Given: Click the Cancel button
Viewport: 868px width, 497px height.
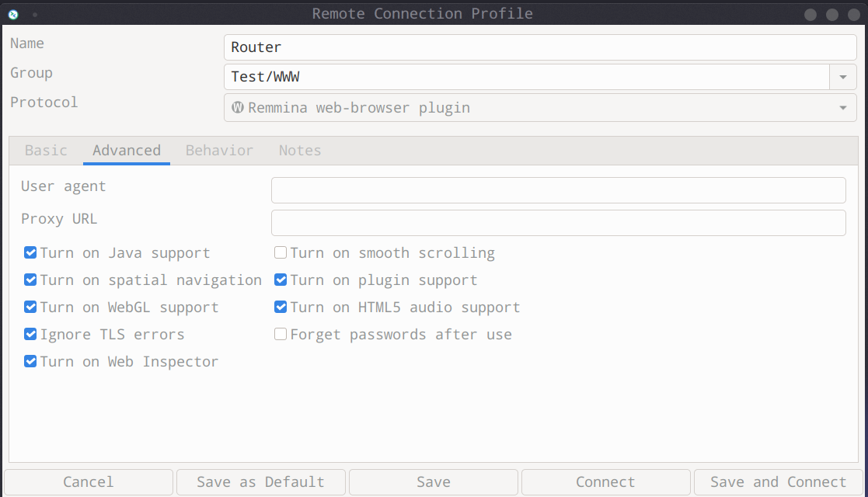Looking at the screenshot, I should [x=88, y=482].
